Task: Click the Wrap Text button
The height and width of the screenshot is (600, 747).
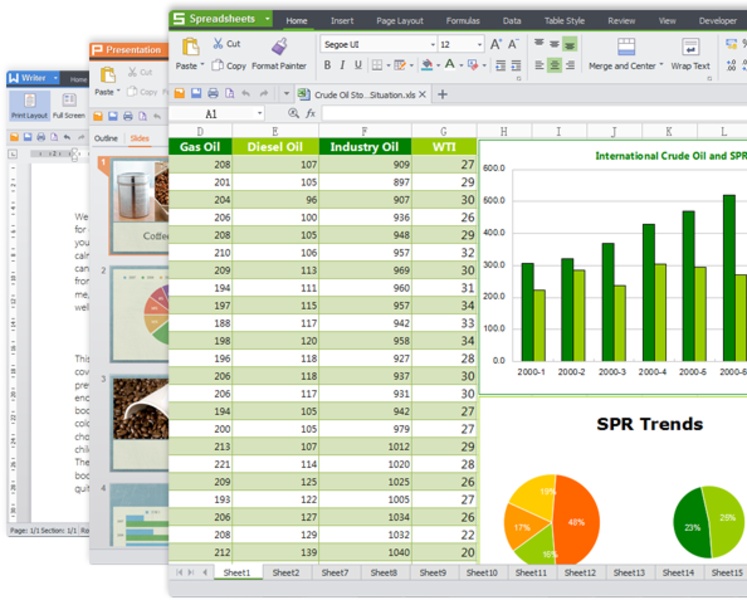Action: [690, 54]
